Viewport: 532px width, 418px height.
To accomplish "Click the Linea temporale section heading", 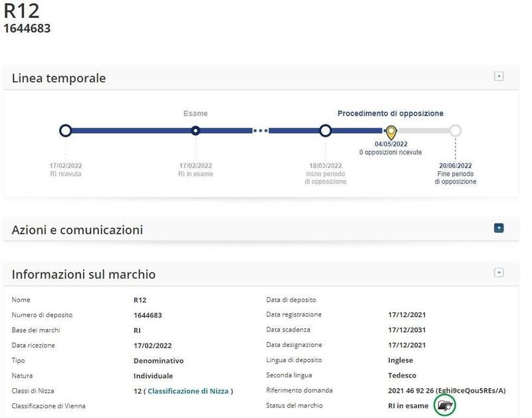I will 59,78.
